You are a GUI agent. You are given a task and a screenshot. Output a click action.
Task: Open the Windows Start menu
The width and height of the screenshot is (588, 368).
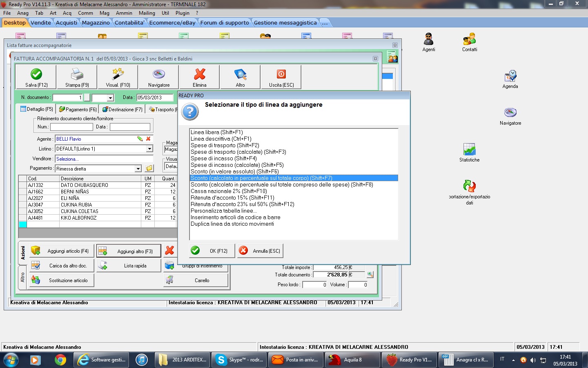click(11, 360)
